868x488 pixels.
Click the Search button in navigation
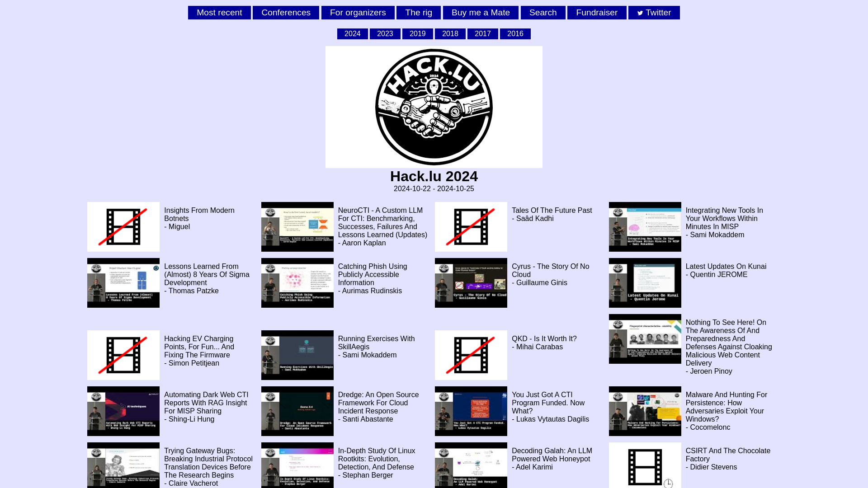point(543,13)
